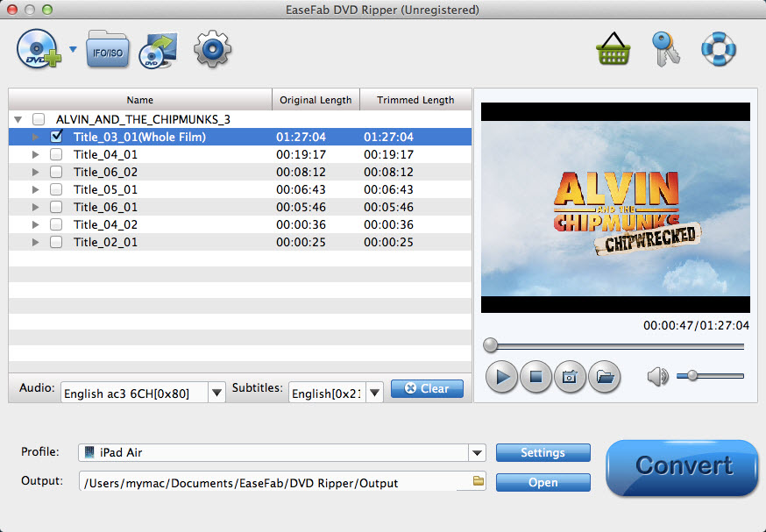Click the IFO/ISO folder icon

(108, 49)
